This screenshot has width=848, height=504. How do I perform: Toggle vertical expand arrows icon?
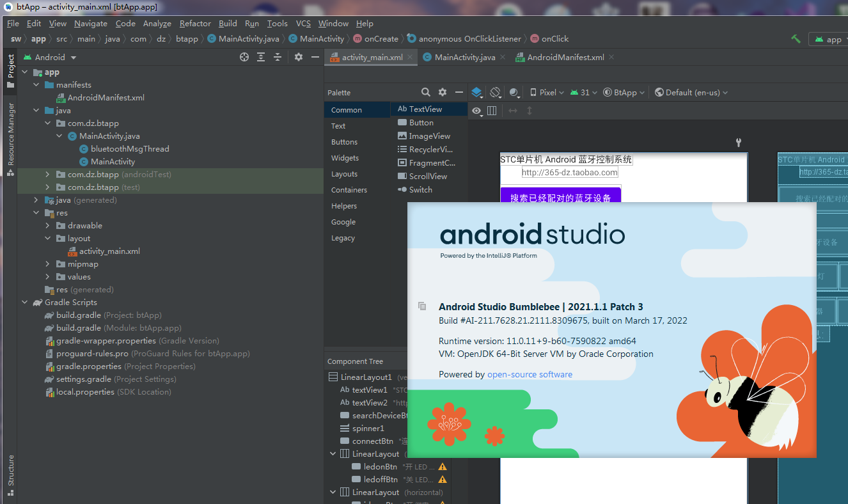point(529,111)
